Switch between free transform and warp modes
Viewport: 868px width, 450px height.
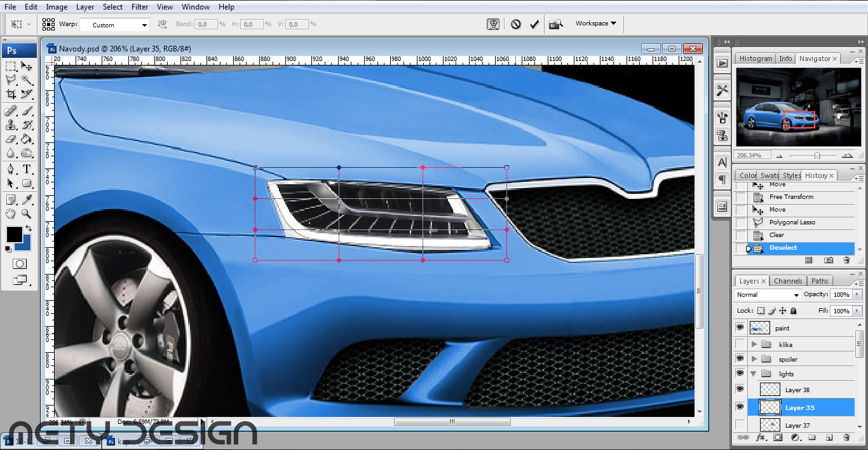tap(493, 24)
